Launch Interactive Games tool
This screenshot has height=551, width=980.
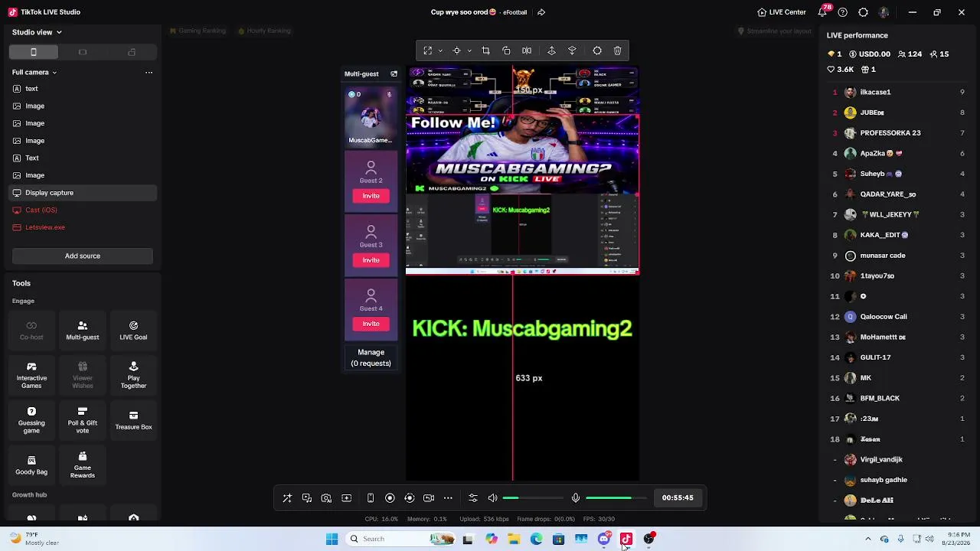click(31, 375)
